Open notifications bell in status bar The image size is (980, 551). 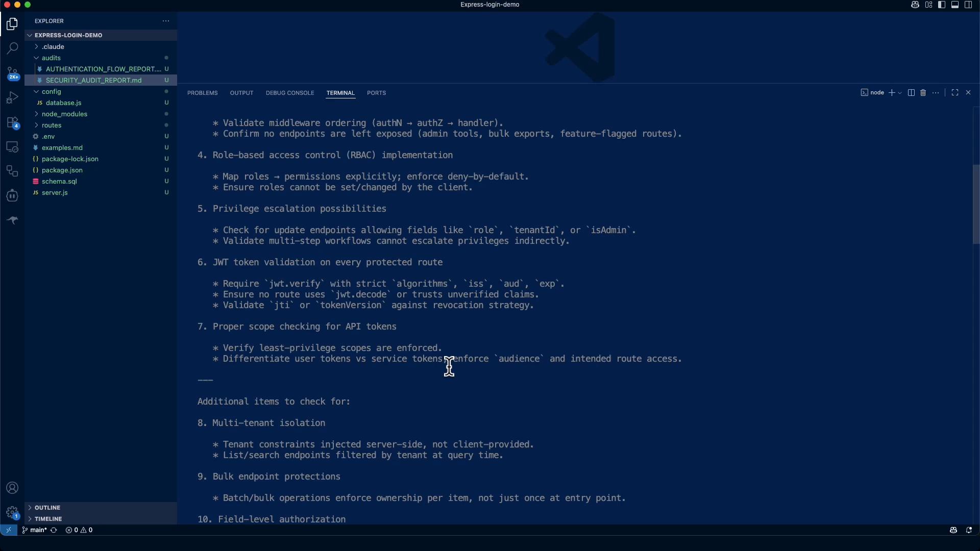969,530
